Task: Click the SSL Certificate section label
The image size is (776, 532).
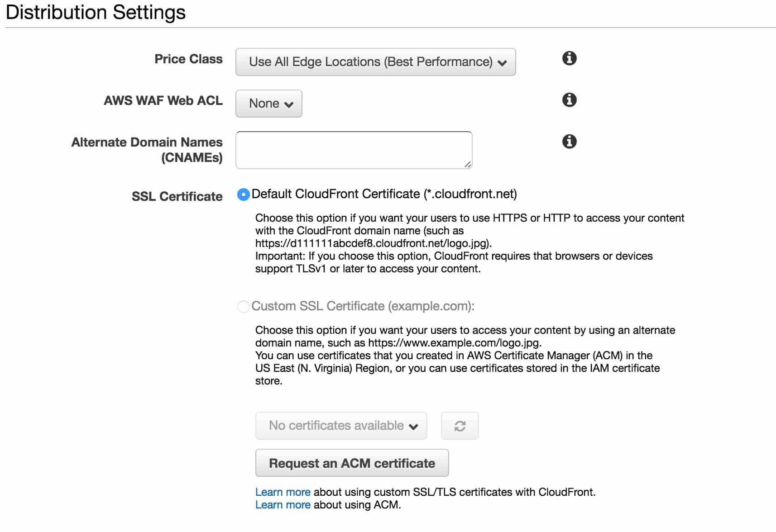Action: point(177,196)
